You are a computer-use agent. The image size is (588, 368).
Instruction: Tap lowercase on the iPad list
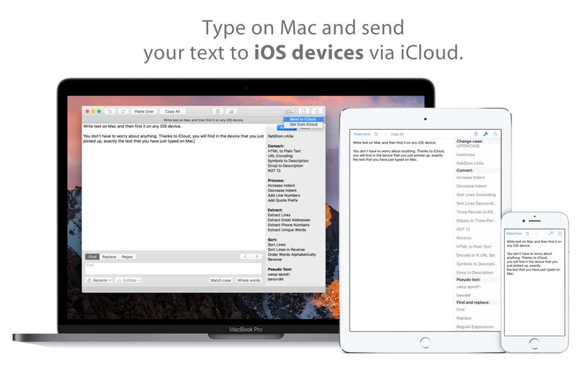pyautogui.click(x=466, y=155)
